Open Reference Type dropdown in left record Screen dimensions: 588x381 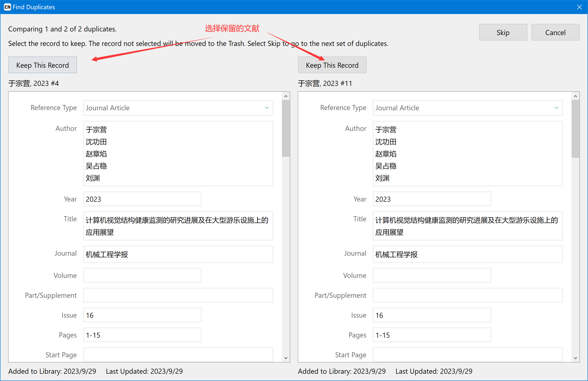(178, 108)
